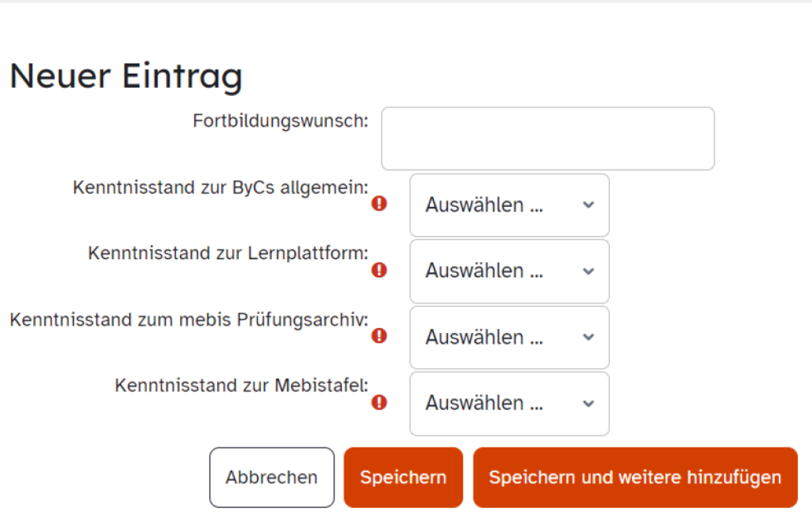Click the Abbrechen button

pyautogui.click(x=272, y=477)
